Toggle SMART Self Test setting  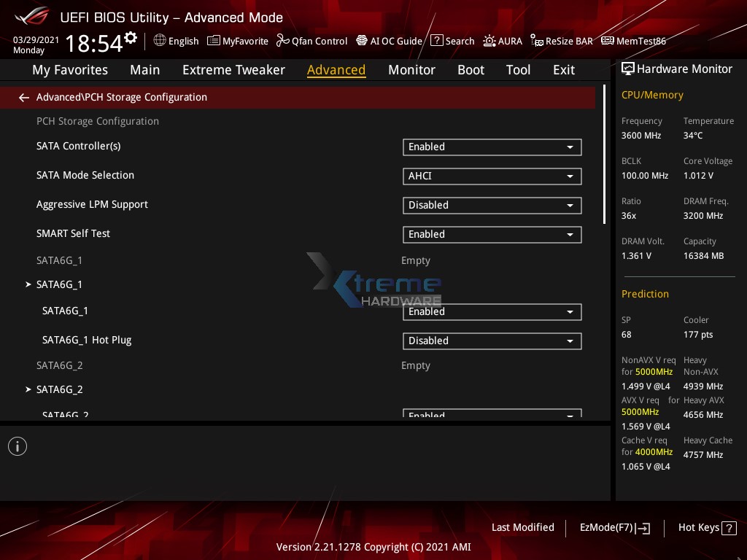point(492,234)
